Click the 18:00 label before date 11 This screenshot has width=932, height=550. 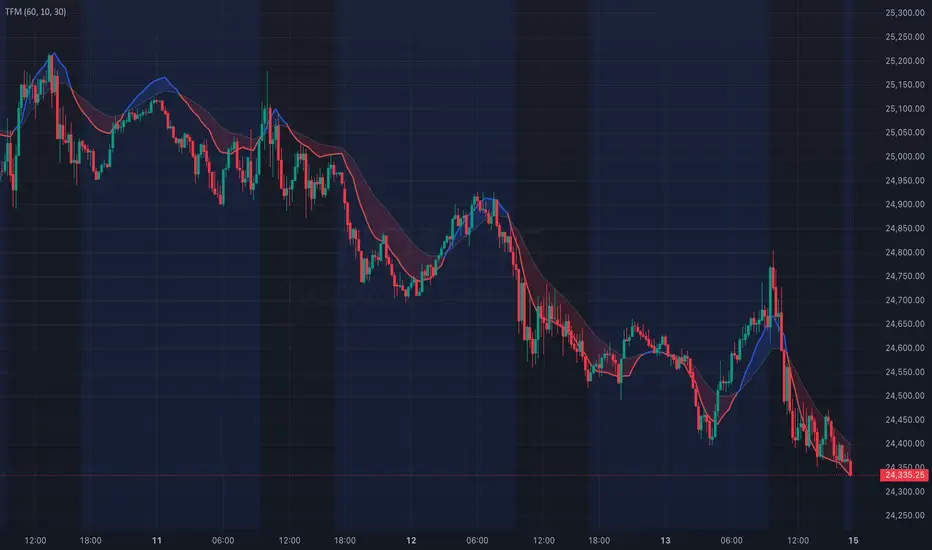click(90, 540)
